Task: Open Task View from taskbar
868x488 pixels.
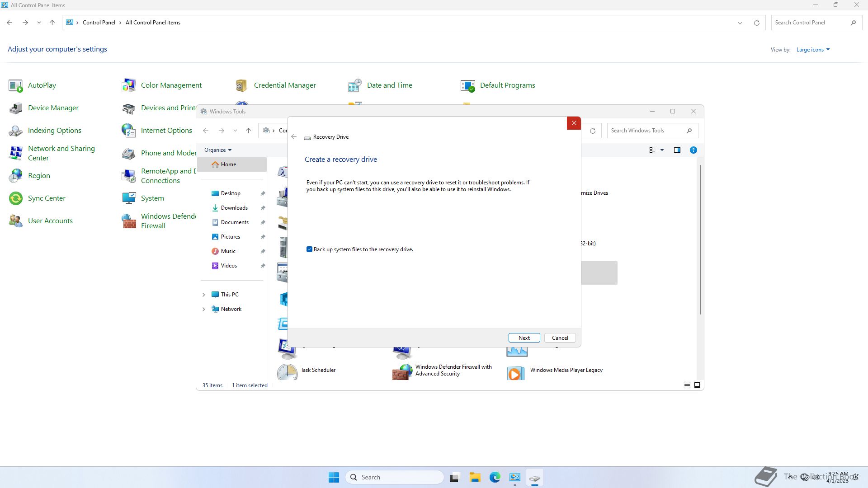Action: (x=454, y=477)
